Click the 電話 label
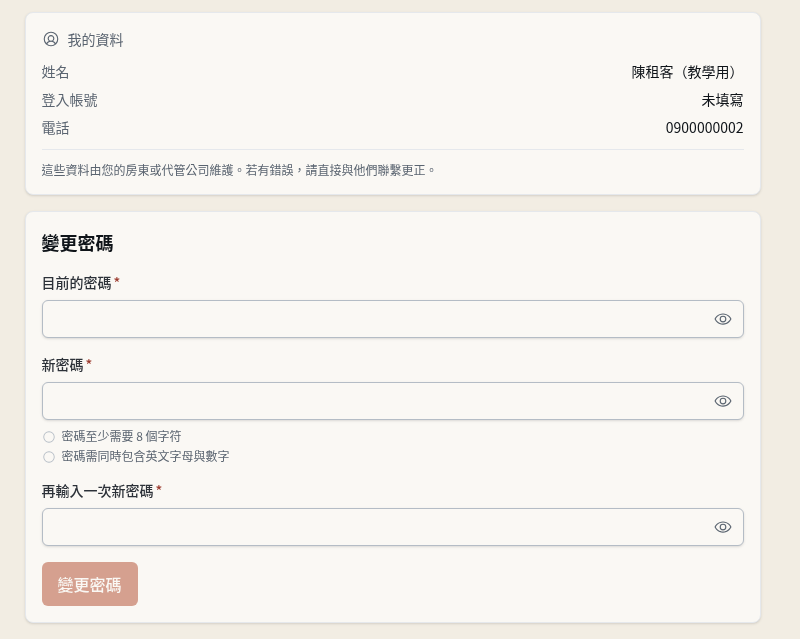Viewport: 800px width, 639px height. click(56, 128)
